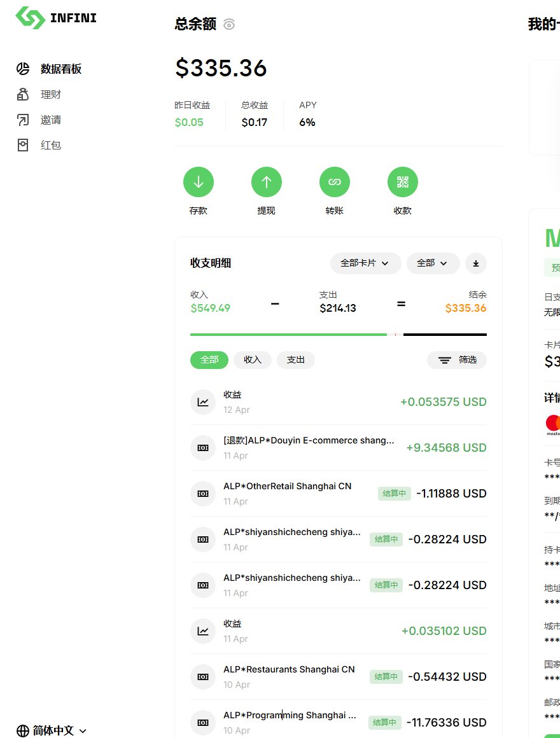
Task: Expand the 全部 transaction type dropdown
Action: tap(433, 263)
